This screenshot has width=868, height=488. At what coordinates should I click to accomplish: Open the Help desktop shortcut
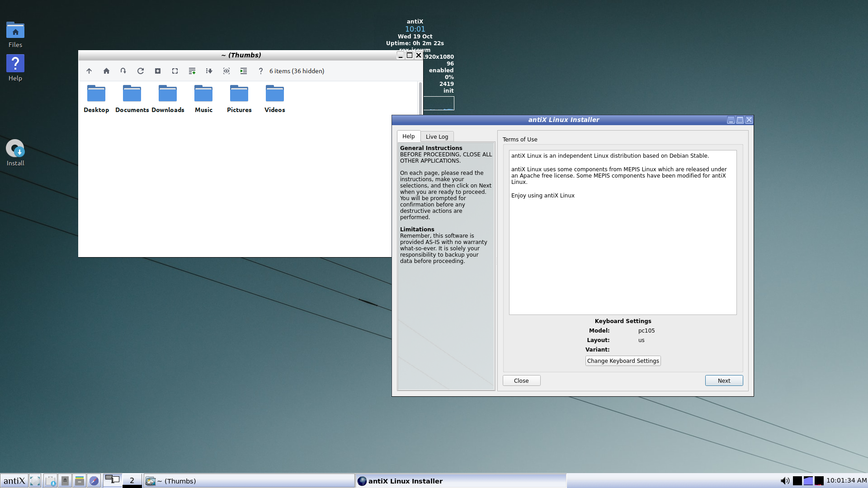click(x=15, y=68)
